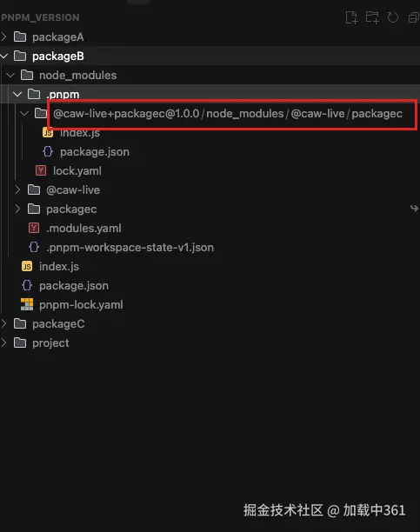The image size is (420, 532).
Task: Click the 'node_modules' segment in compact path
Action: click(x=245, y=114)
